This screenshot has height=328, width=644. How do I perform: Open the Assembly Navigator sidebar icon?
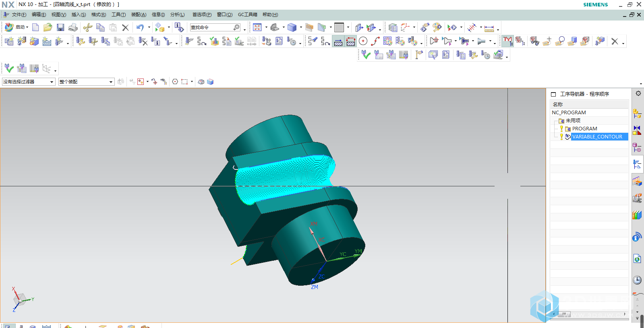[637, 113]
